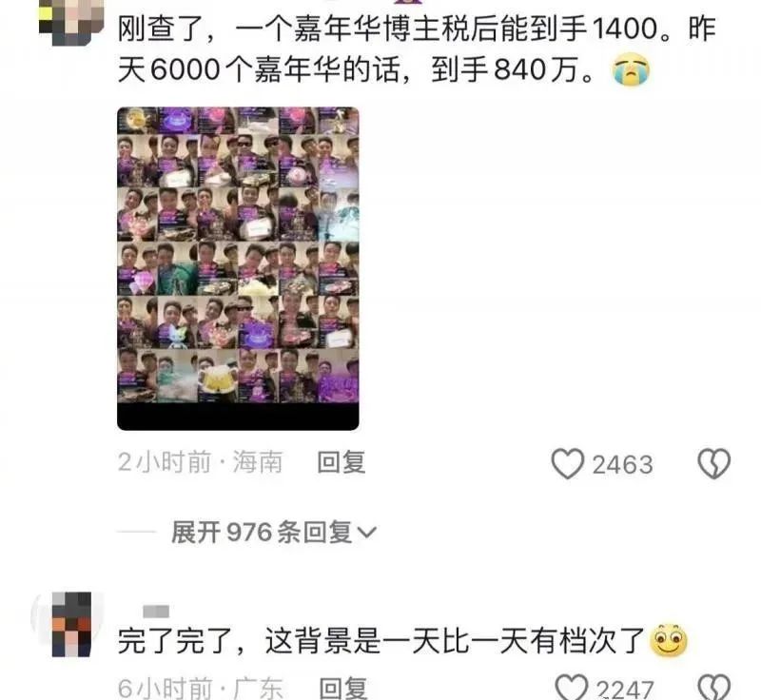Click the chevron next to 展开976条回复
Viewport: 761px width, 700px height.
pyautogui.click(x=366, y=534)
